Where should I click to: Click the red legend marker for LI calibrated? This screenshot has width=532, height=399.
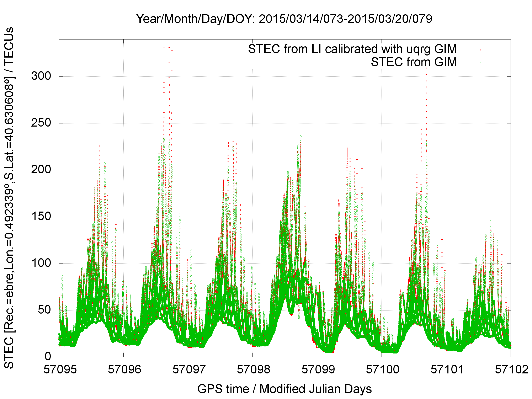[x=480, y=50]
